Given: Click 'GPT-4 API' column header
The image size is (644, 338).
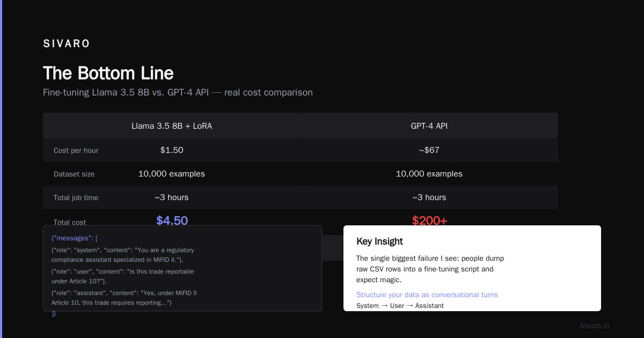Looking at the screenshot, I should [x=429, y=126].
